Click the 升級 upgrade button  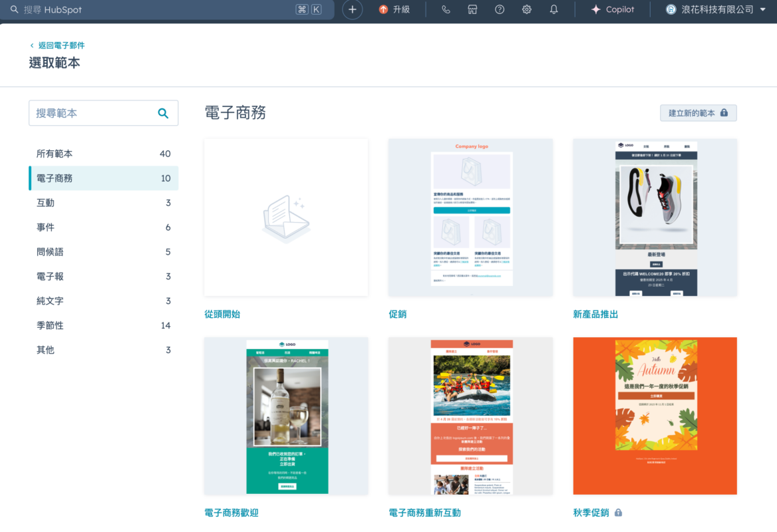tap(394, 9)
